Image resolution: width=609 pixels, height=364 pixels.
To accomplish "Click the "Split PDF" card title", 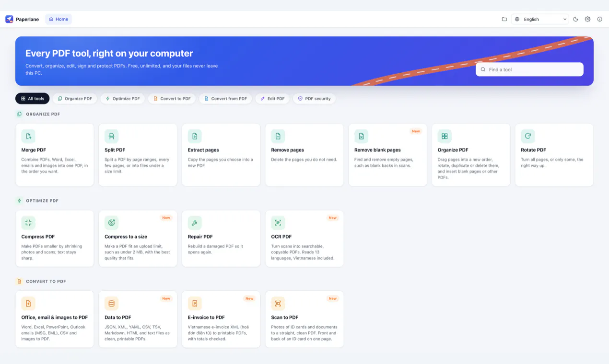I will [115, 150].
